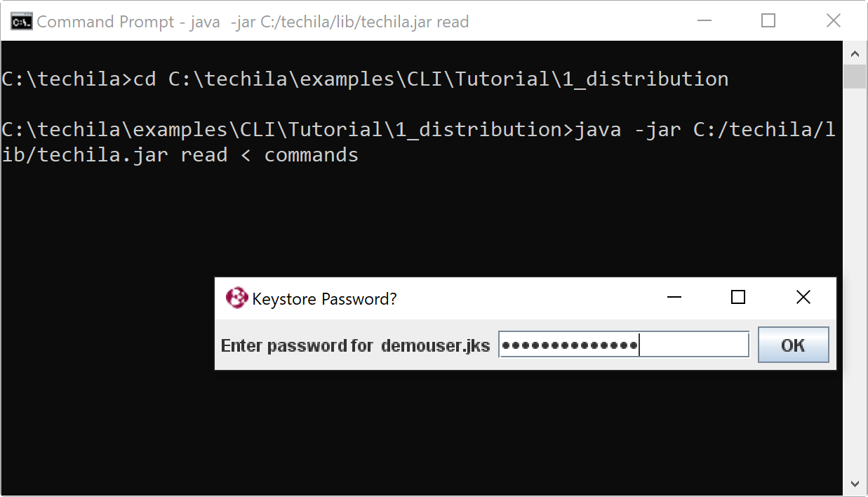Screen dimensions: 868x497
Task: Click the "Keystore Password?" dialog title
Action: click(x=324, y=299)
